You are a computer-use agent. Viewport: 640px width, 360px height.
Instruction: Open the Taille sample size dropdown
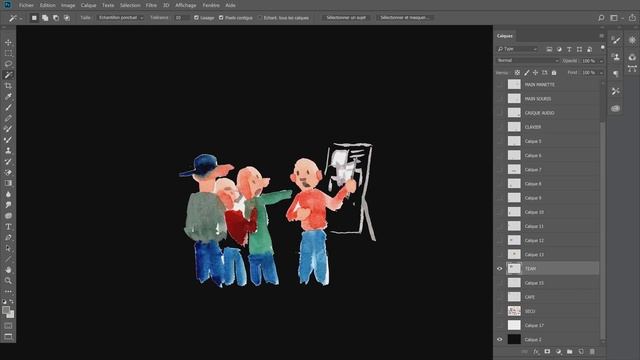pos(120,18)
